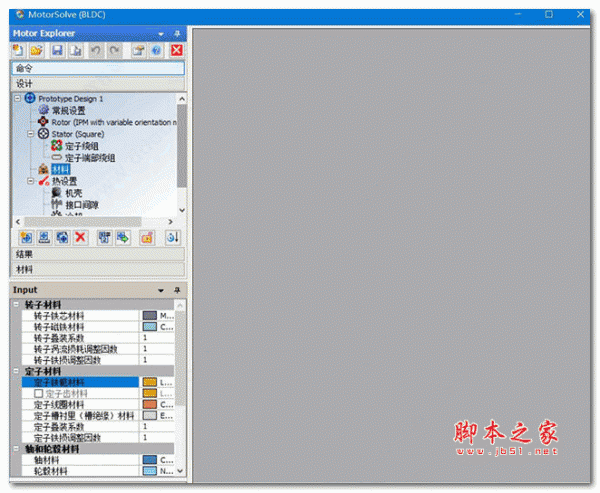600x493 pixels.
Task: Open the preferences icon beside Help
Action: (x=138, y=50)
